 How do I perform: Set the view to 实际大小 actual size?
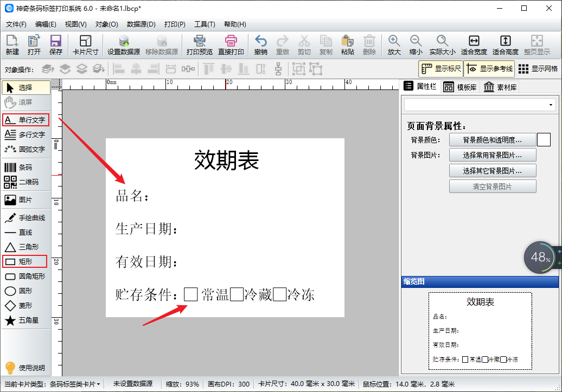pyautogui.click(x=442, y=45)
